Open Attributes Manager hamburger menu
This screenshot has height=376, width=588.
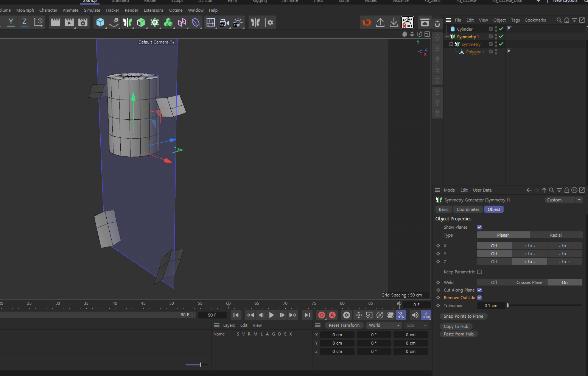437,190
